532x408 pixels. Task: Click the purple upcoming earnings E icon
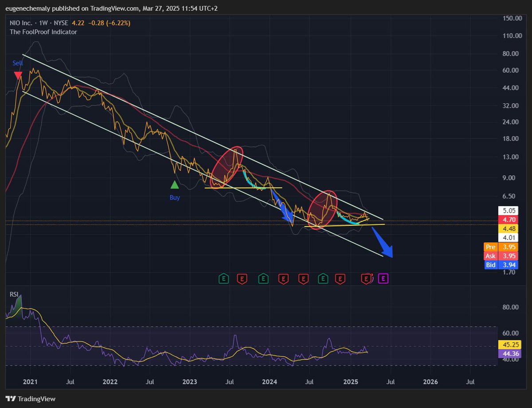pyautogui.click(x=382, y=279)
